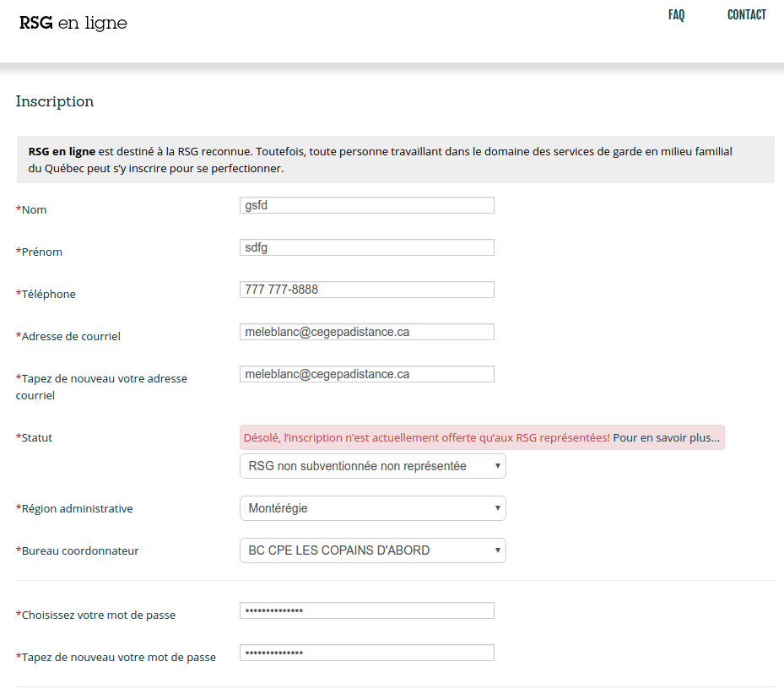The image size is (784, 694).
Task: Click the Inscription page heading
Action: (55, 101)
